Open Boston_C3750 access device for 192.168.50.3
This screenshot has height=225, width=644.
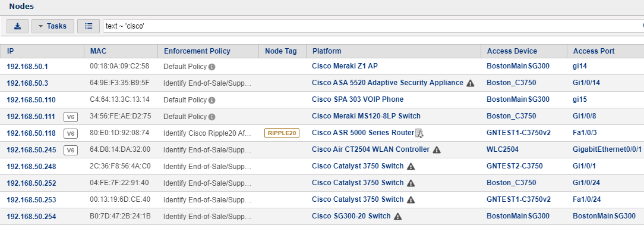(x=512, y=83)
